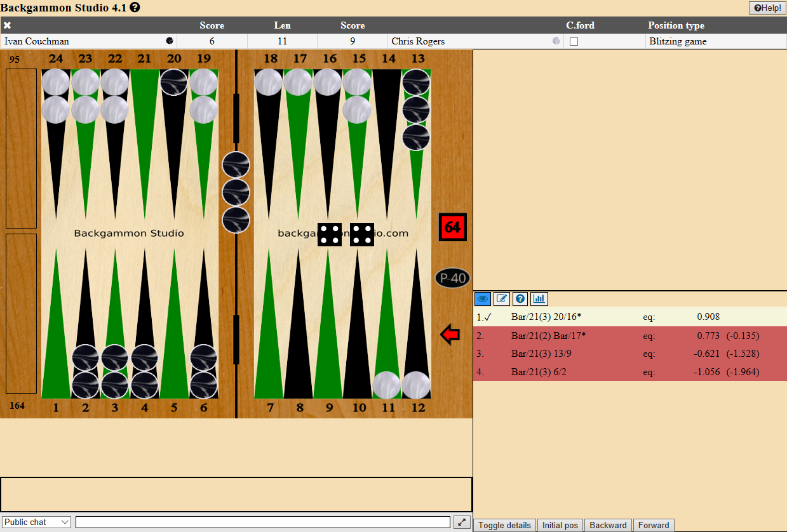Image resolution: width=787 pixels, height=532 pixels.
Task: Click the red arrow turn indicator
Action: click(x=450, y=335)
